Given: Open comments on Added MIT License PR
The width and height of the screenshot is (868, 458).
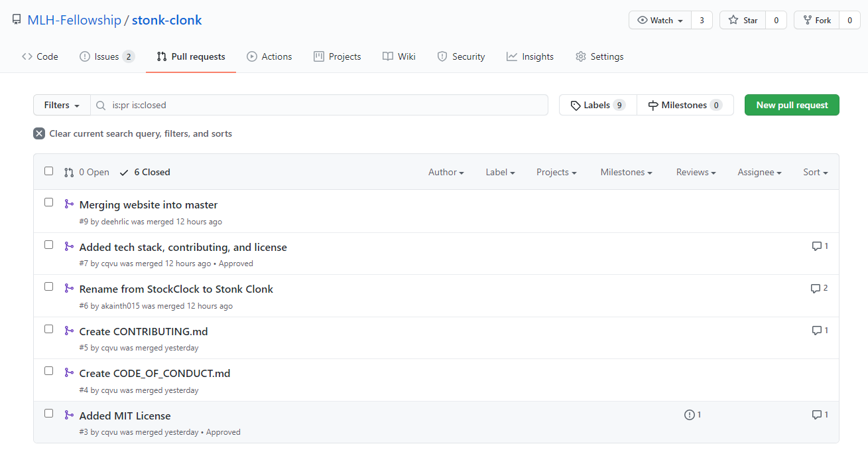Looking at the screenshot, I should (x=820, y=415).
